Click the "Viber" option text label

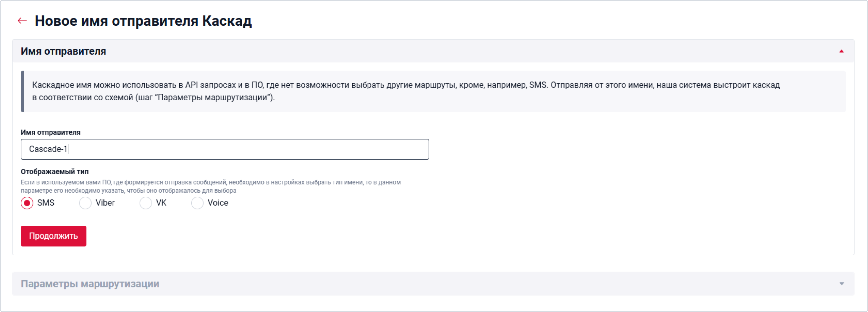click(x=105, y=203)
